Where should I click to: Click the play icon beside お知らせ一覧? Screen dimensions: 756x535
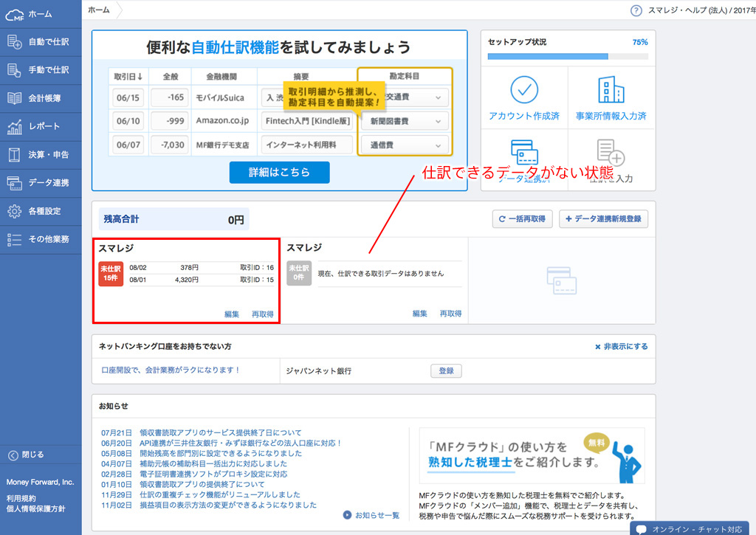pos(347,515)
